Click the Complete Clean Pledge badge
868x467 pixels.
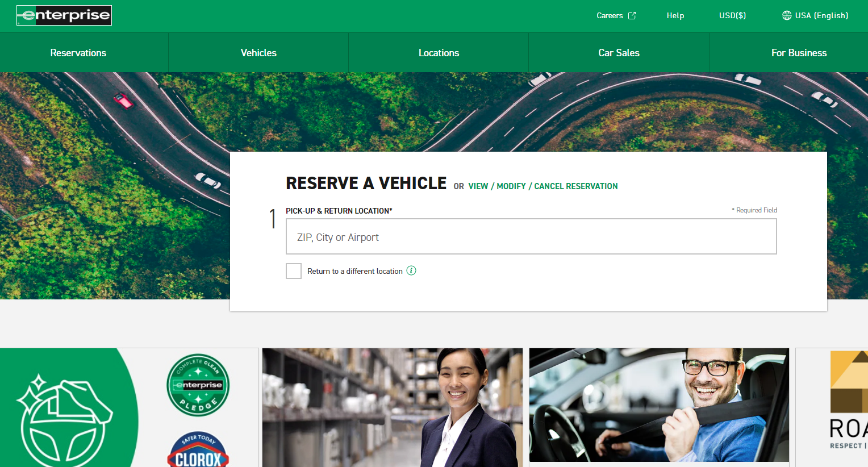(198, 385)
